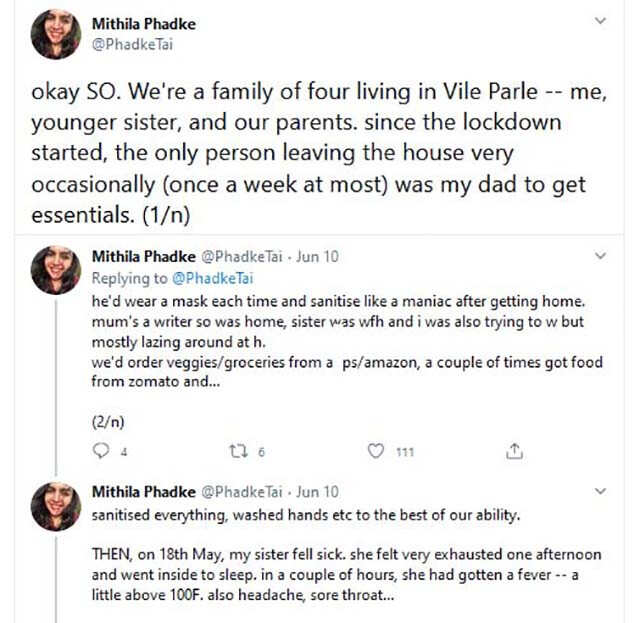Expand options chevron on (2/n) reply tweet

click(x=600, y=256)
